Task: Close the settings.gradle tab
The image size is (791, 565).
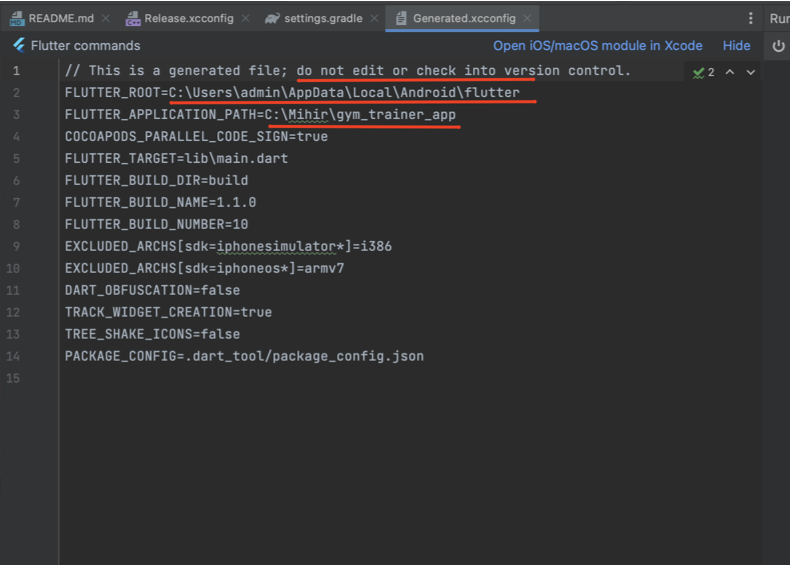Action: 374,18
